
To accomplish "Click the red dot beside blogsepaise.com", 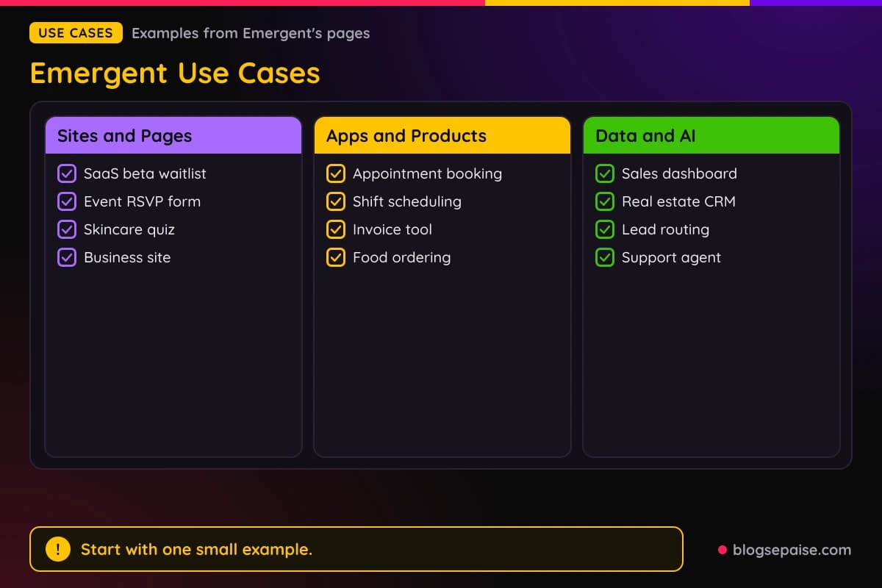I will click(x=722, y=550).
